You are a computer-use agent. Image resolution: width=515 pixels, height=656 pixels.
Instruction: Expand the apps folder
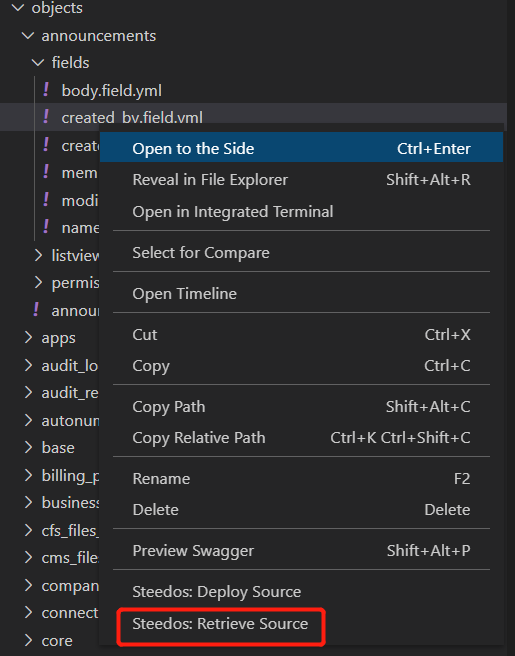click(x=28, y=337)
